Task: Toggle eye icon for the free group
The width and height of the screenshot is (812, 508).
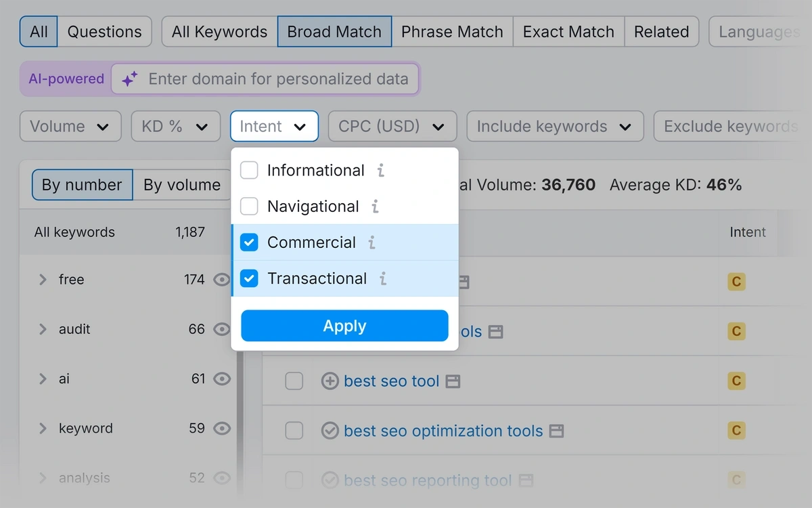Action: (222, 280)
